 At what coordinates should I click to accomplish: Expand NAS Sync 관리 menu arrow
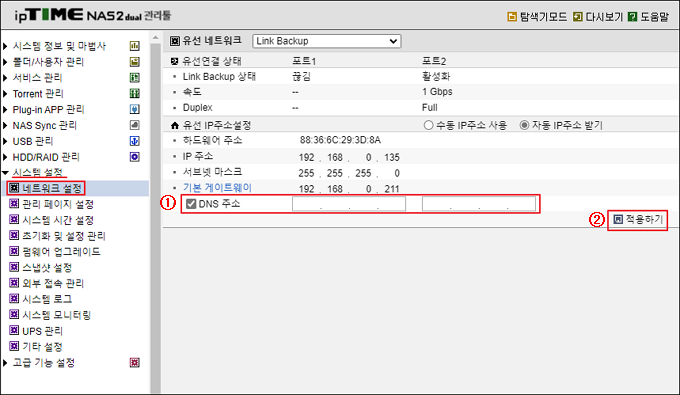(5, 125)
